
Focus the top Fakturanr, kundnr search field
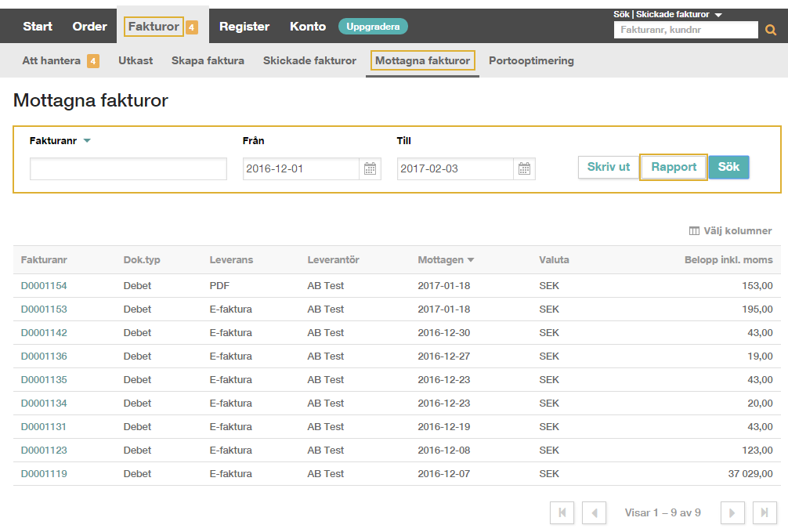coord(686,30)
